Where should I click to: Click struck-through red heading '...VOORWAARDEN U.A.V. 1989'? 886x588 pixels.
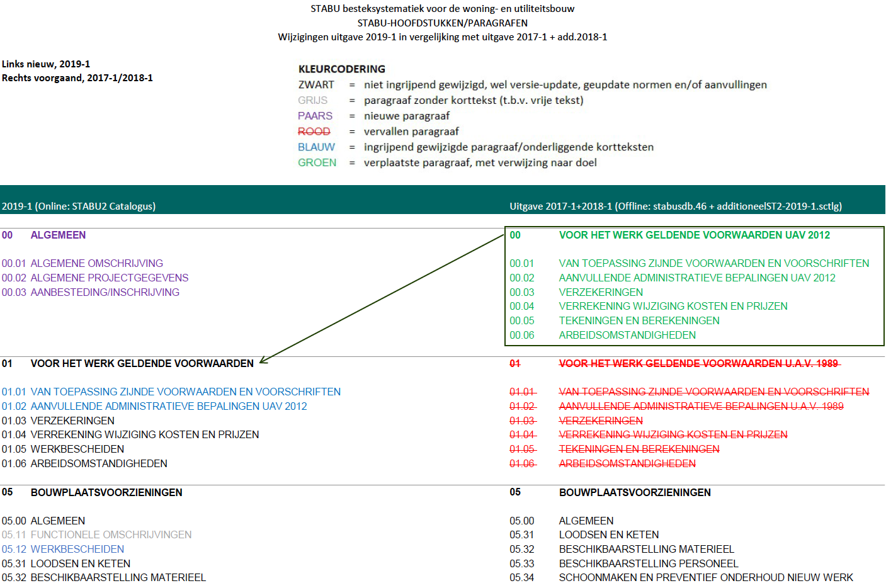[700, 364]
